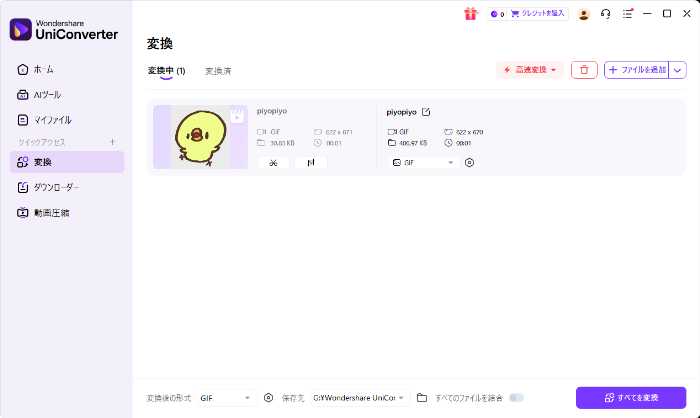Click the クイックアクセス label
Screen dimensions: 700x418
coord(42,142)
